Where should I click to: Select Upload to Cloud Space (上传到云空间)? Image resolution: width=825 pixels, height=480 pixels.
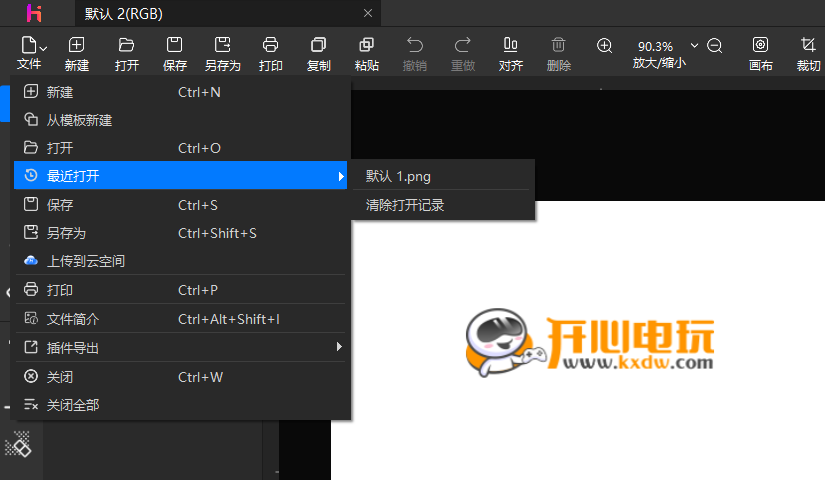click(86, 261)
